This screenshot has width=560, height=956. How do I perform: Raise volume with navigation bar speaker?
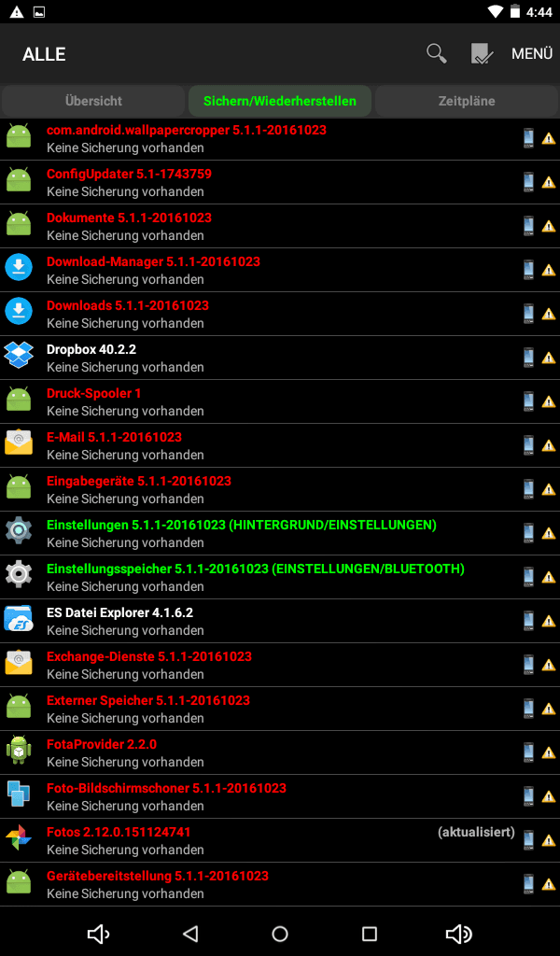(x=459, y=934)
